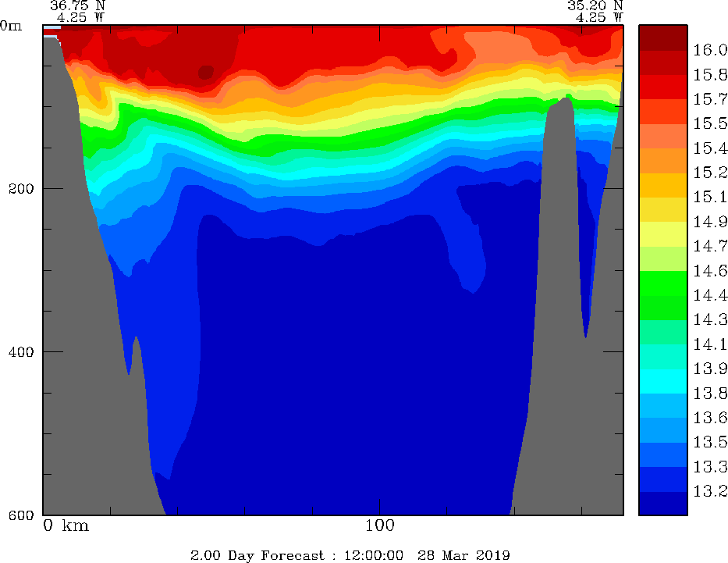This screenshot has width=728, height=563.
Task: Click the 13.8 colorbar label
Action: 710,394
